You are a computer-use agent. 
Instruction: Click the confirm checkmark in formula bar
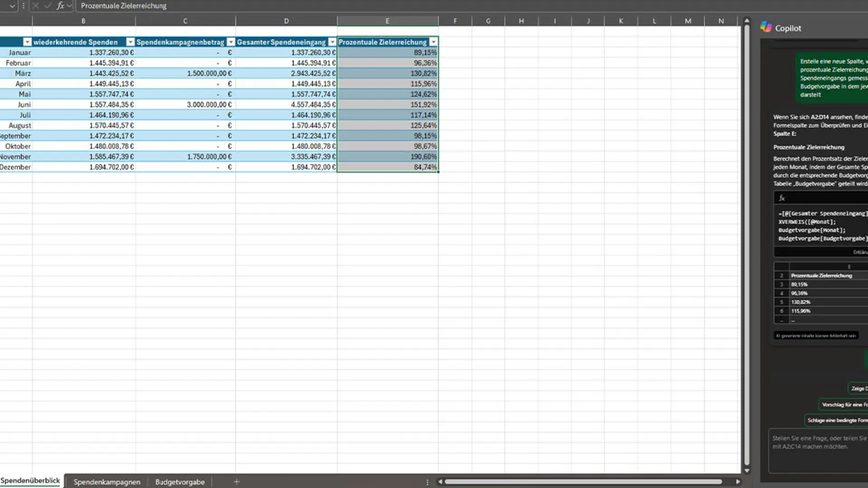point(47,6)
